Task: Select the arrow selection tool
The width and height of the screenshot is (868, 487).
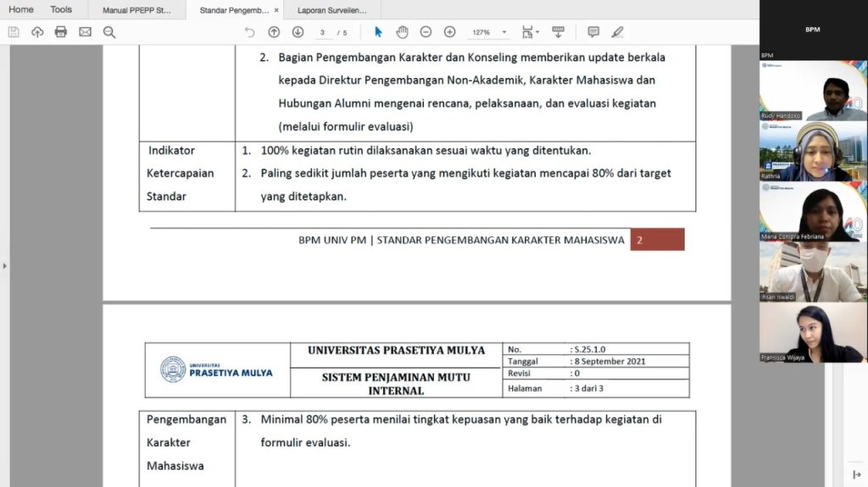Action: click(x=378, y=32)
